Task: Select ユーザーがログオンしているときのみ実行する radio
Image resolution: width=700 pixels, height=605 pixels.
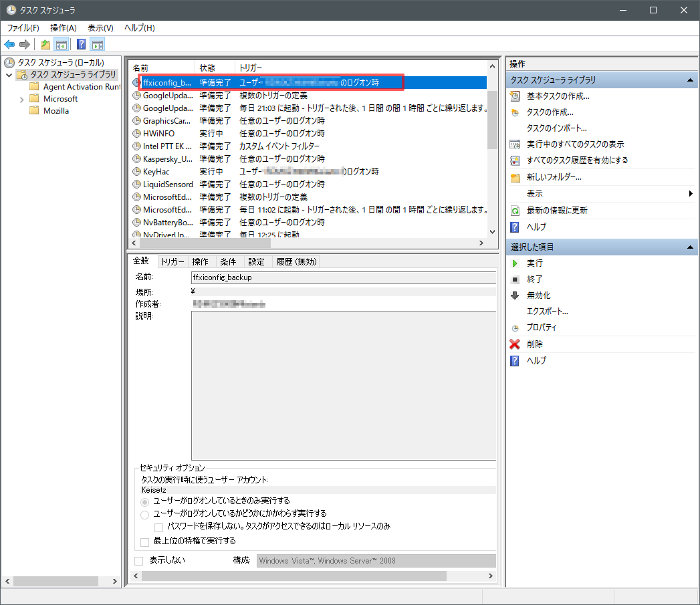Action: [144, 502]
